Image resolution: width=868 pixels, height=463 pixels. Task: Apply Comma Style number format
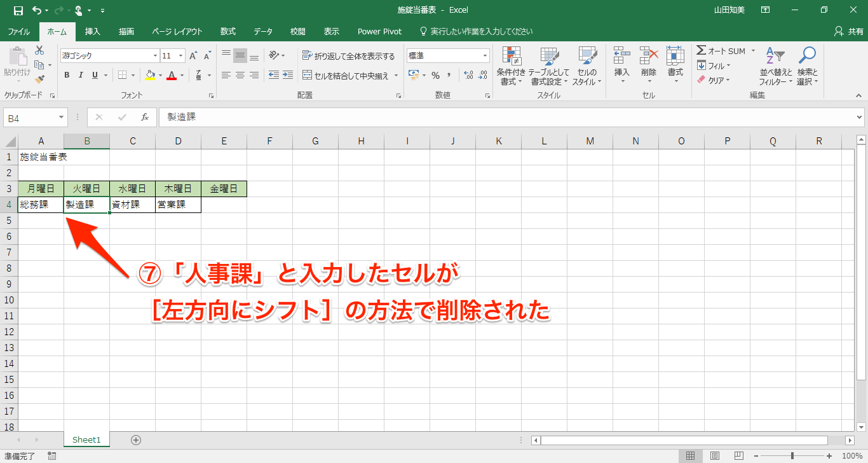pos(449,75)
